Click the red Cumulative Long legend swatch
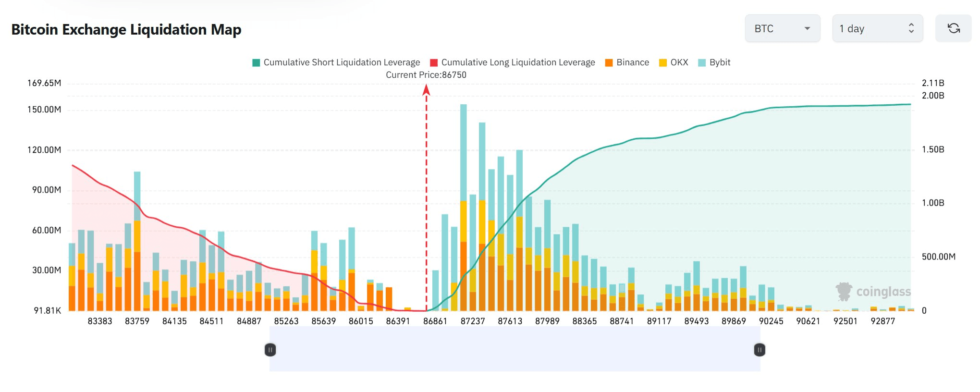This screenshot has height=392, width=980. tap(434, 62)
